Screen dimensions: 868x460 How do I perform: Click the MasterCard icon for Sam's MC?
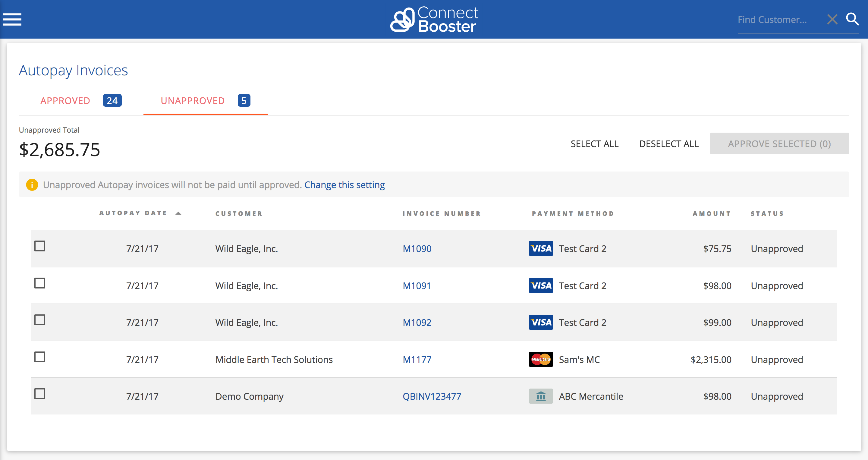[x=541, y=359]
